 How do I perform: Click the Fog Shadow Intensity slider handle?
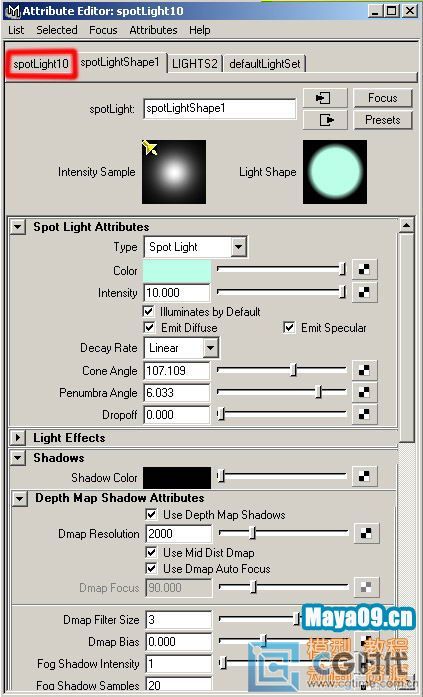click(x=223, y=663)
